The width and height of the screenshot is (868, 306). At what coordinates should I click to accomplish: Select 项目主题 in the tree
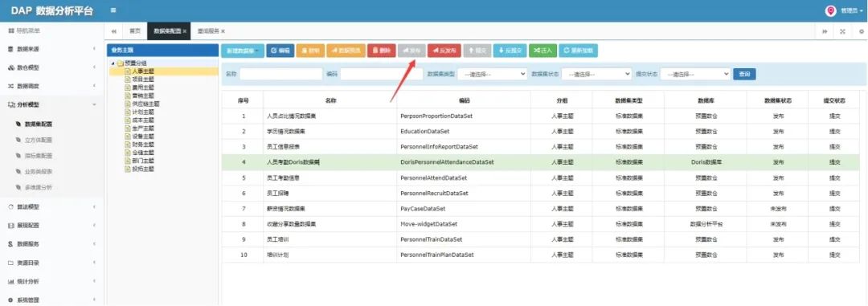[x=143, y=80]
